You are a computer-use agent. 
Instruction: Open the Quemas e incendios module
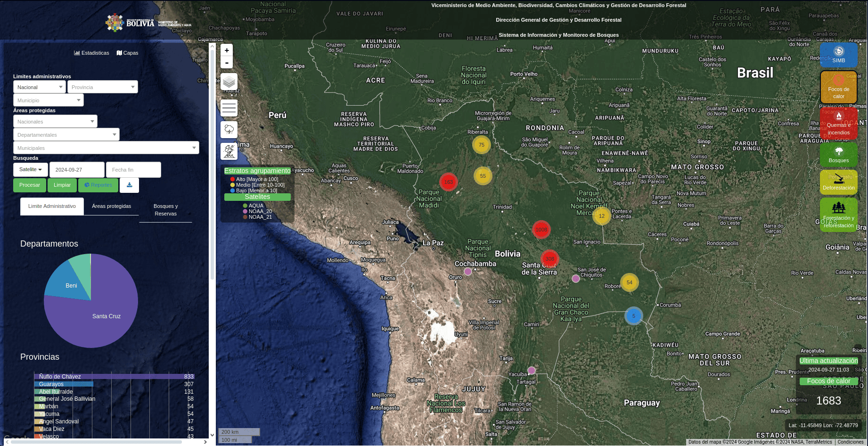839,123
